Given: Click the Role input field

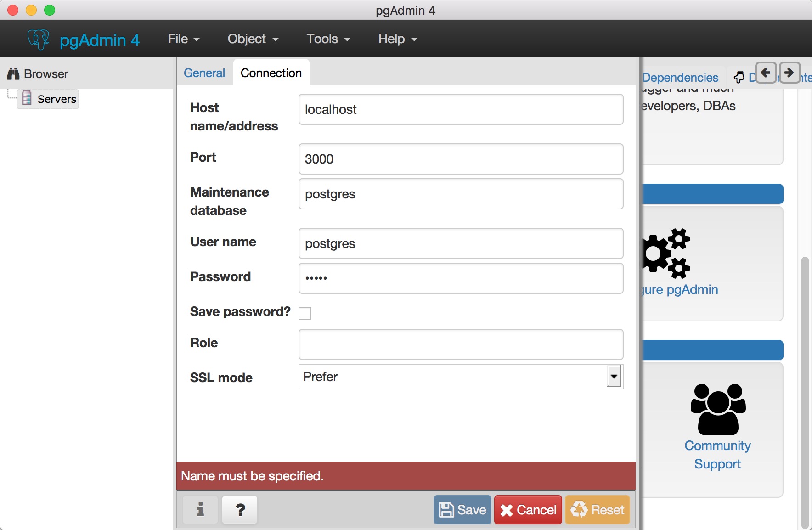Looking at the screenshot, I should point(461,344).
